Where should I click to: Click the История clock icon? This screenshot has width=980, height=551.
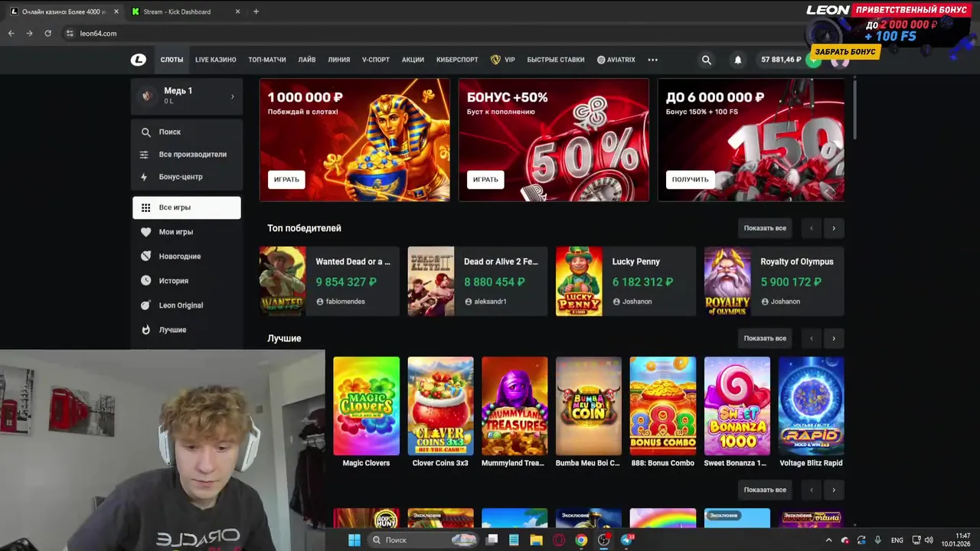(x=145, y=281)
